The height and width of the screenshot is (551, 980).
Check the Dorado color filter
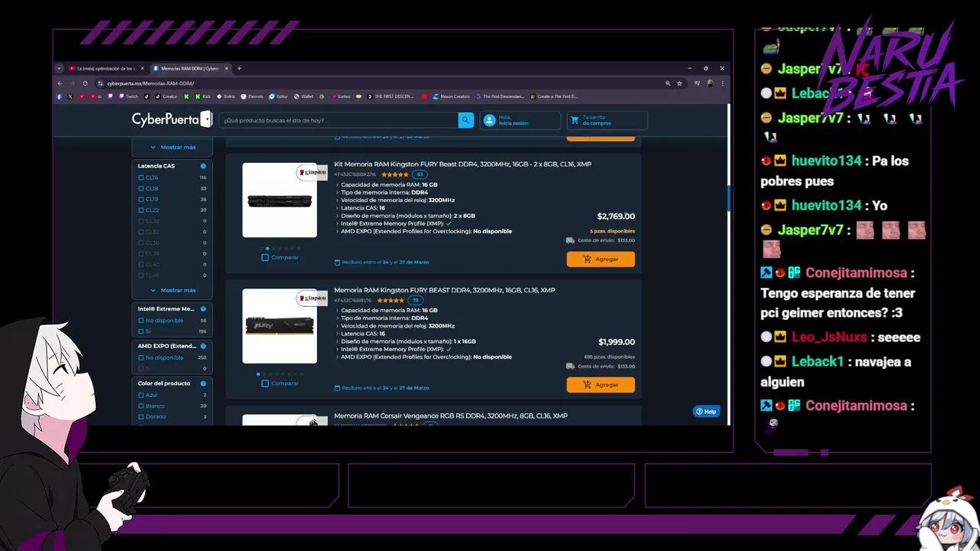click(141, 416)
